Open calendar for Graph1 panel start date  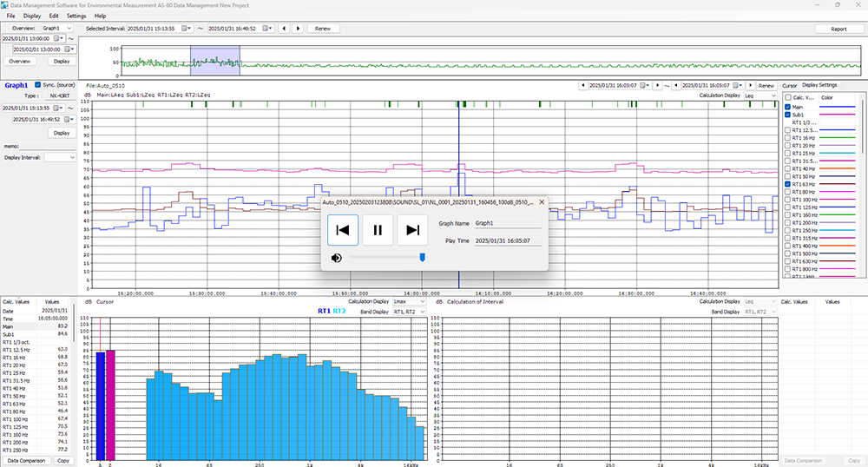point(57,109)
